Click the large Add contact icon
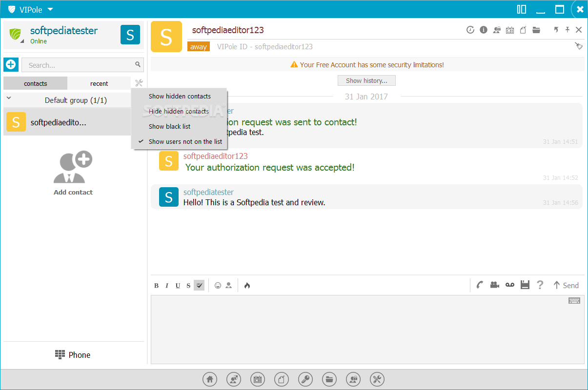 coord(73,167)
